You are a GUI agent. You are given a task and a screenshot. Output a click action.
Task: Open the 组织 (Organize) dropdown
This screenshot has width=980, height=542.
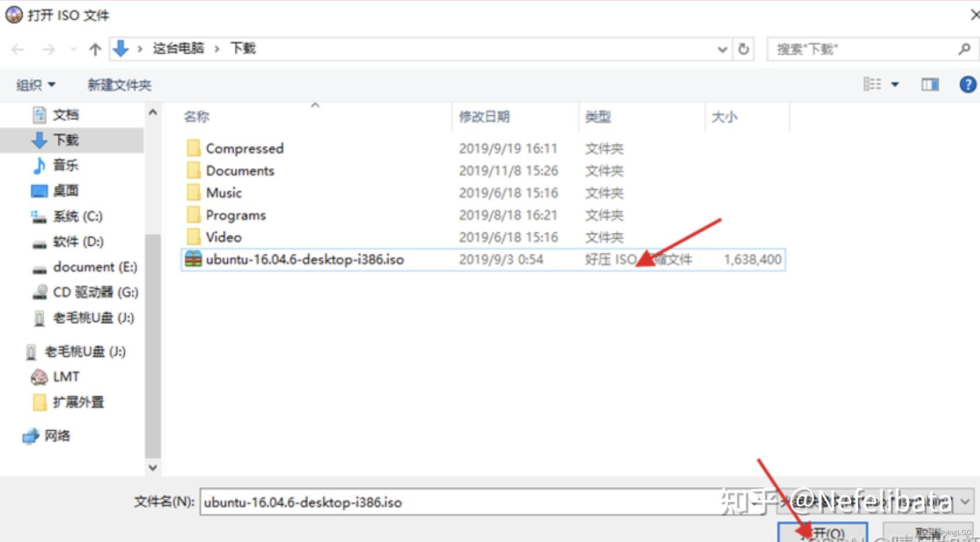click(35, 85)
